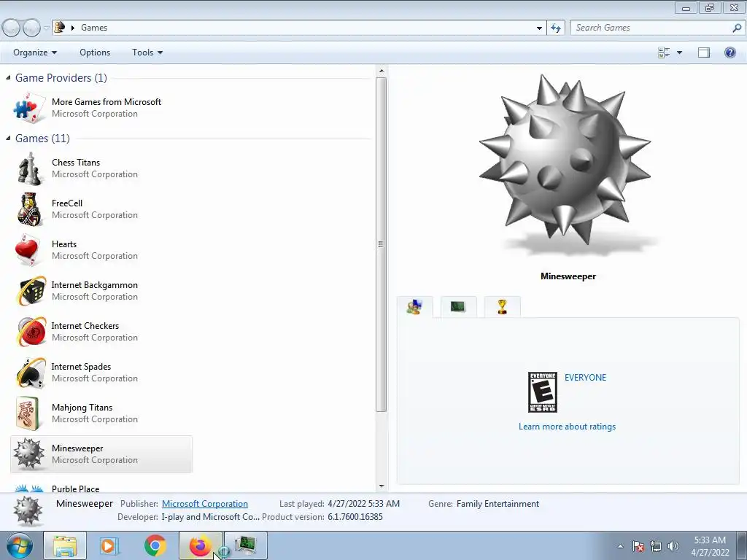Click the refresh button beside address bar
747x560 pixels.
coord(555,28)
